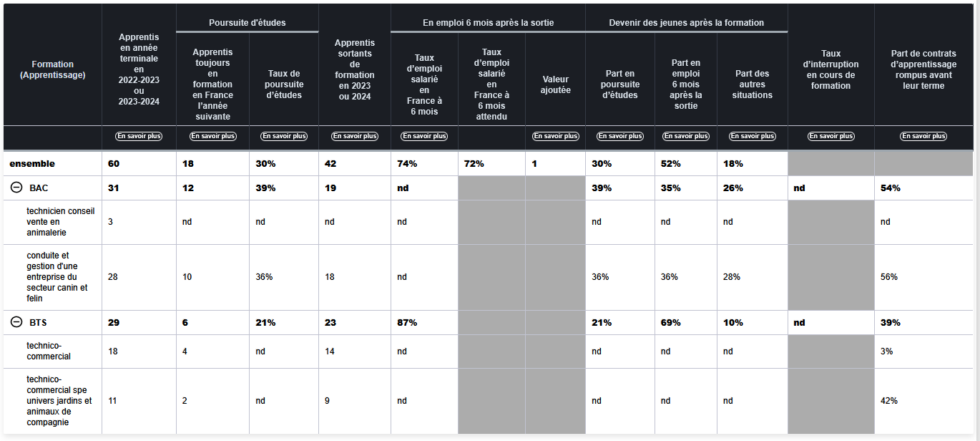Image resolution: width=980 pixels, height=441 pixels.
Task: Select 'conduite et gestion d'une entreprise du secteur canin' row
Action: pos(59,277)
